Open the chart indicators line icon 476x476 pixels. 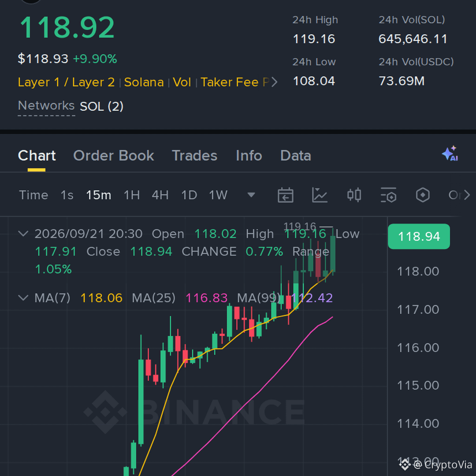pos(320,195)
